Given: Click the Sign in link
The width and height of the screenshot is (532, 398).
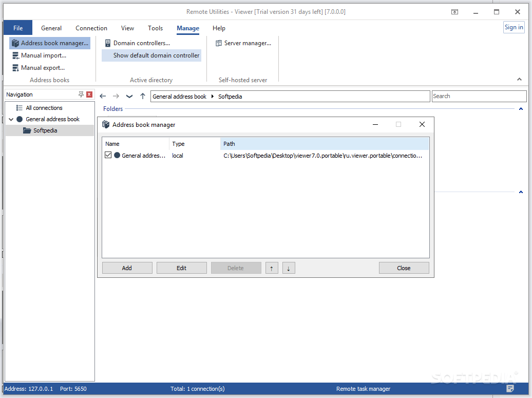Looking at the screenshot, I should point(514,27).
